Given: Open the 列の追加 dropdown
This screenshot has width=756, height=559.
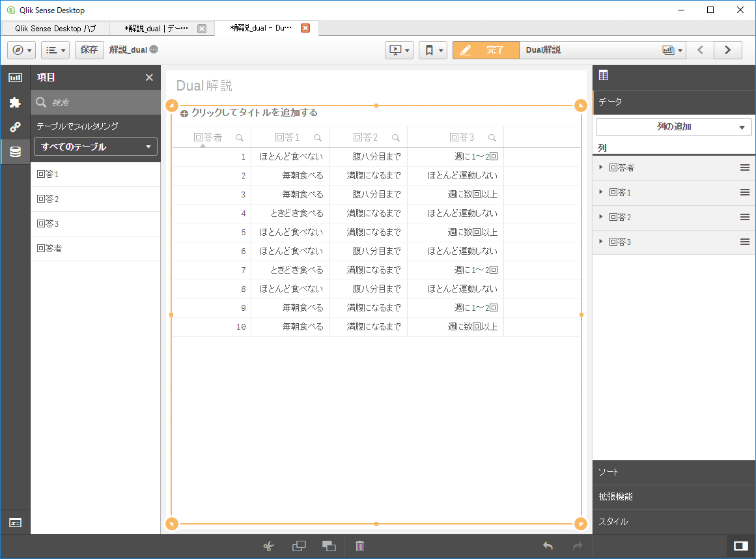Looking at the screenshot, I should pyautogui.click(x=673, y=127).
